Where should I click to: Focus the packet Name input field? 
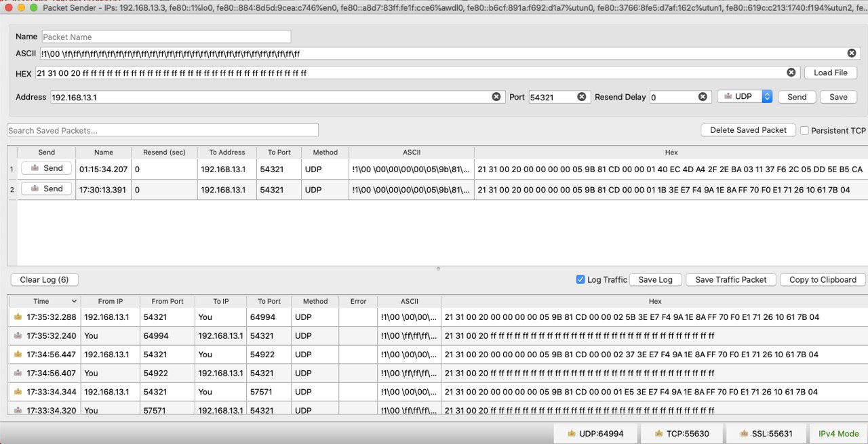coord(166,37)
